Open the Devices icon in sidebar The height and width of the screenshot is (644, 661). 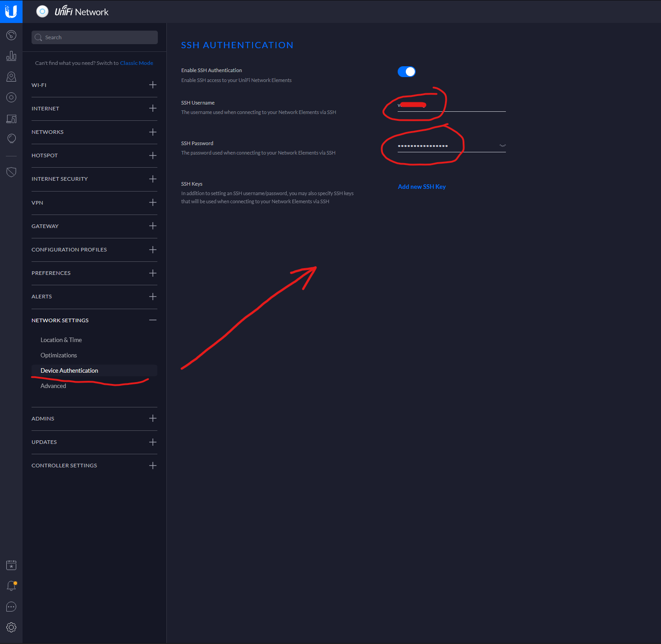click(x=11, y=97)
